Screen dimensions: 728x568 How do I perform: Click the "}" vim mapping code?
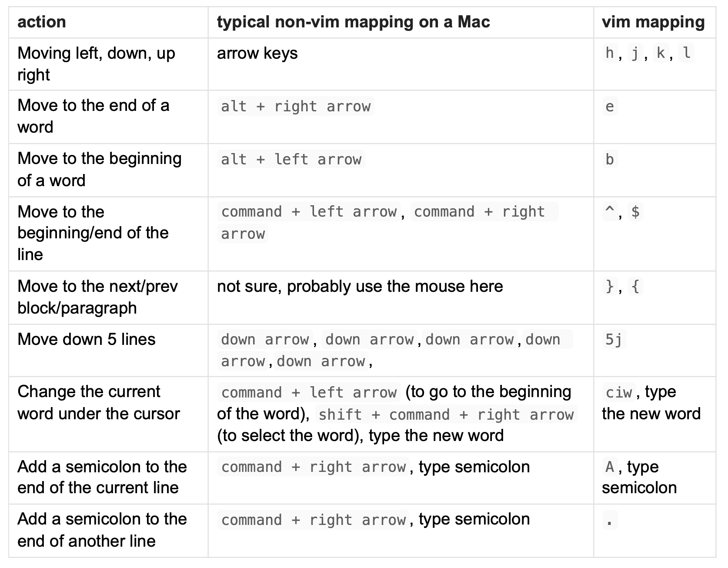[610, 287]
